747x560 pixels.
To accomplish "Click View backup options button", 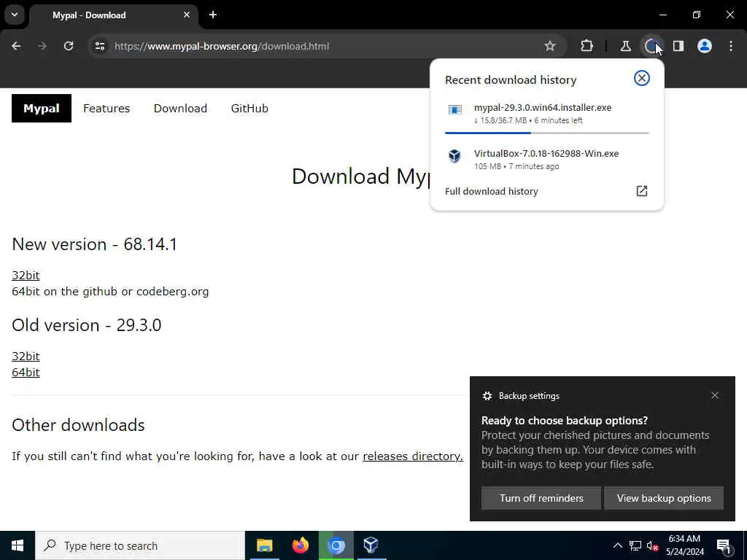I will click(664, 498).
